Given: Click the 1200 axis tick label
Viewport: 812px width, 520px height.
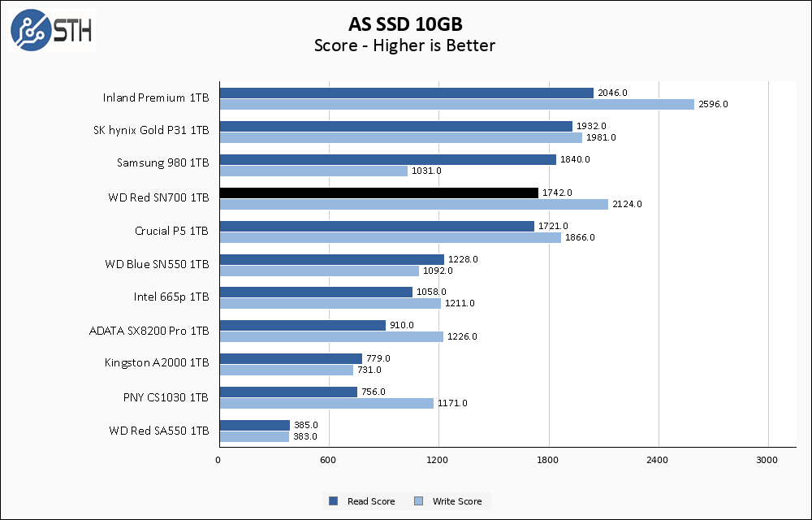Looking at the screenshot, I should coord(438,460).
